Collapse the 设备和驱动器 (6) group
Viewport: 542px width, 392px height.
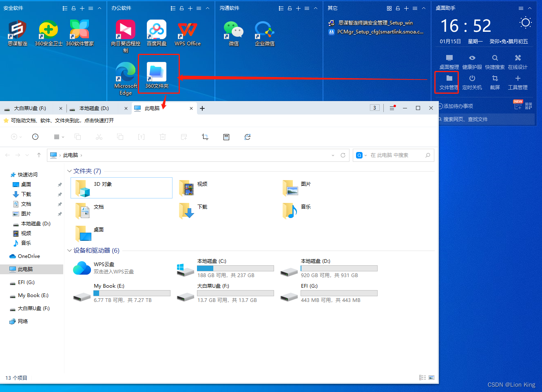(69, 251)
